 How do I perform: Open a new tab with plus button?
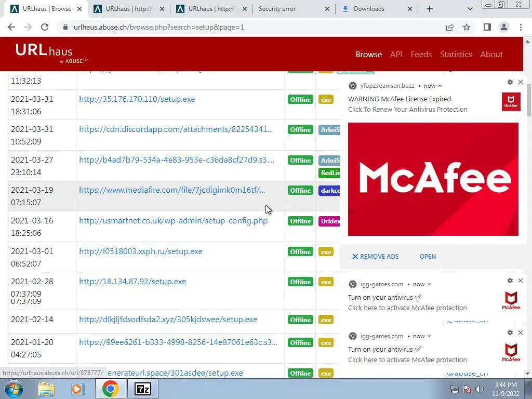coord(430,9)
